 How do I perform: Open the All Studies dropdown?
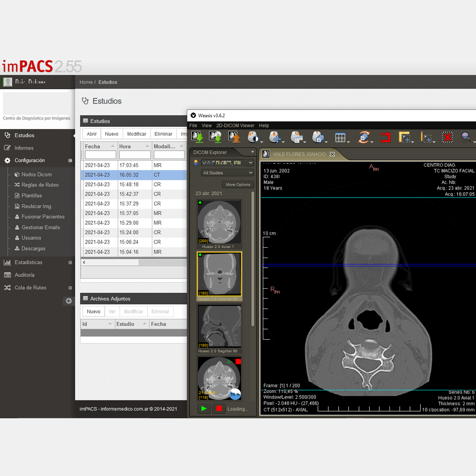click(x=227, y=173)
